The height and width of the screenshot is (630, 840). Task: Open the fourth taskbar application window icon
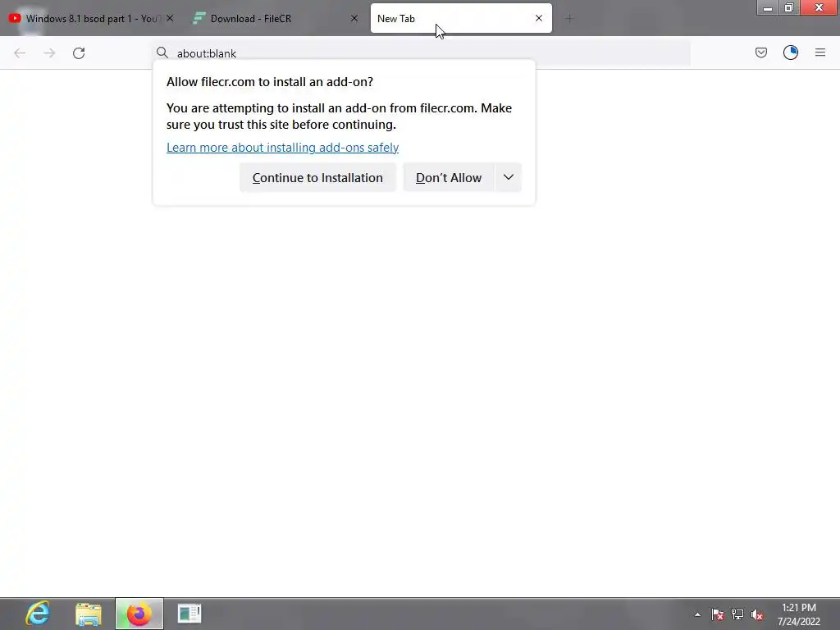pos(189,614)
